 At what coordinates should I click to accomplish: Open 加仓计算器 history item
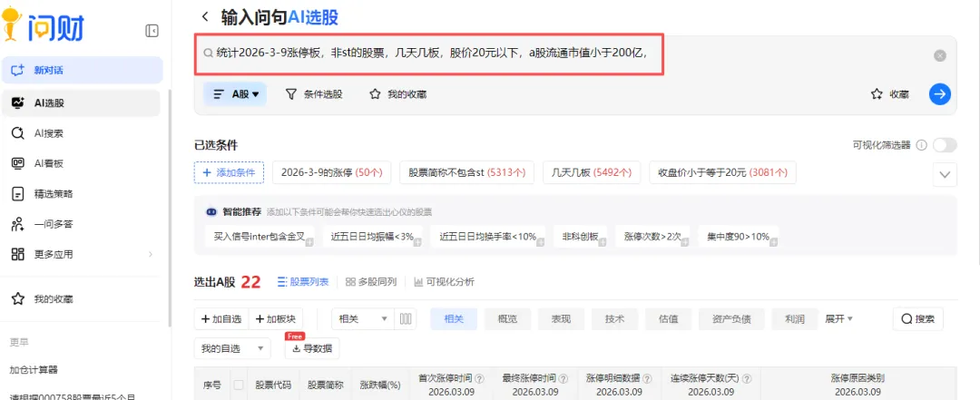pyautogui.click(x=34, y=369)
